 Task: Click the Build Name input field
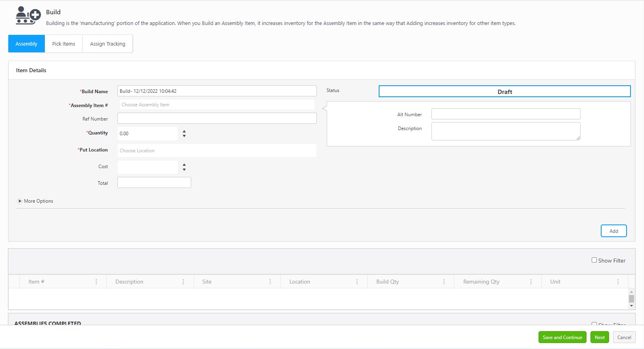tap(217, 91)
